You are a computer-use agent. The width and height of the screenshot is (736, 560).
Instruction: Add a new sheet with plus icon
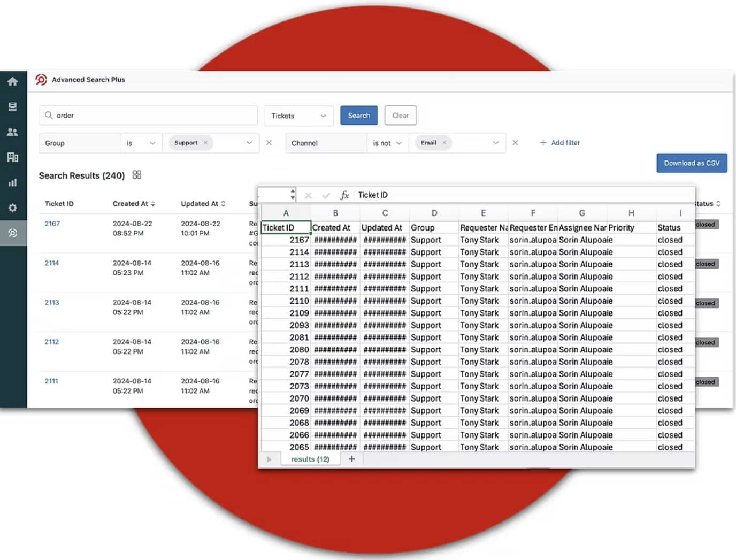pyautogui.click(x=352, y=459)
